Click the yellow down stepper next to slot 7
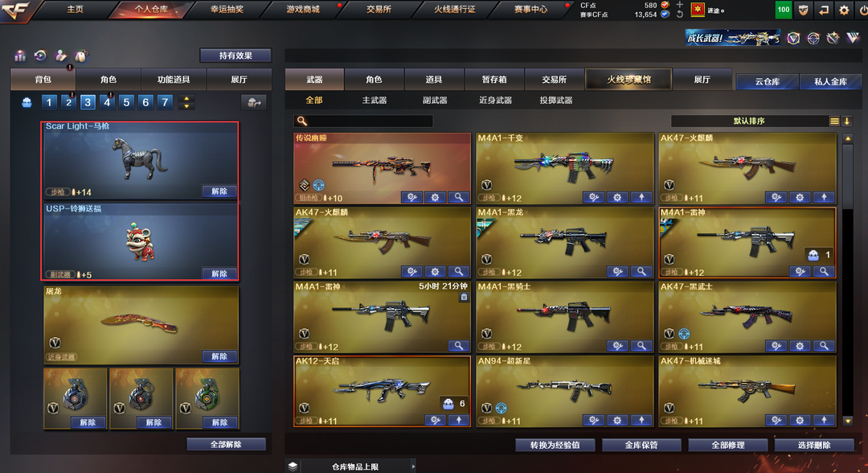 (x=186, y=106)
